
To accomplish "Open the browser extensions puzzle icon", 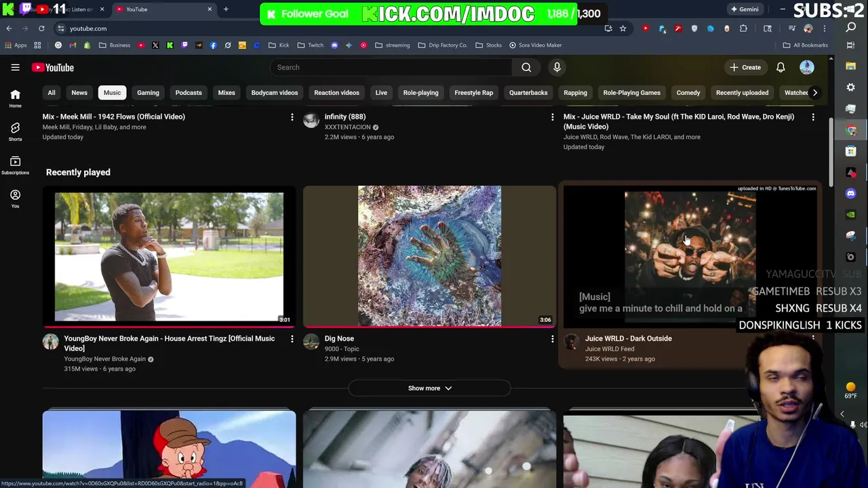I will coord(743,28).
